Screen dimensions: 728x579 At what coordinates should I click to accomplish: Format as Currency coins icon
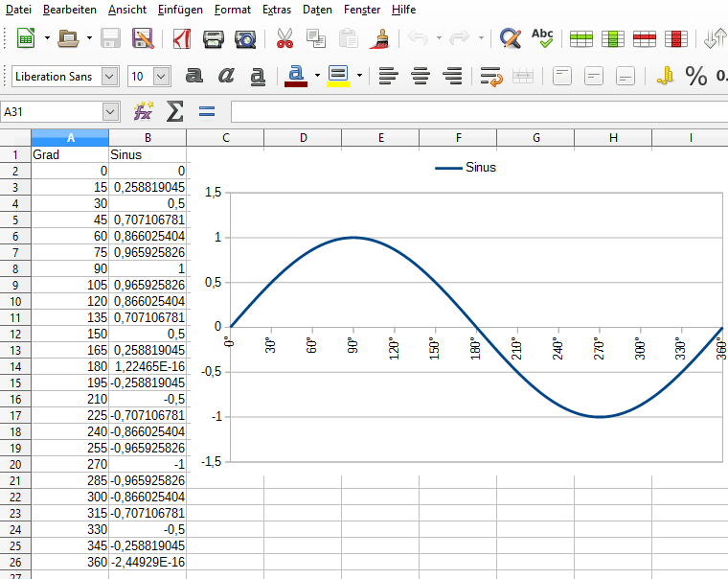click(665, 76)
